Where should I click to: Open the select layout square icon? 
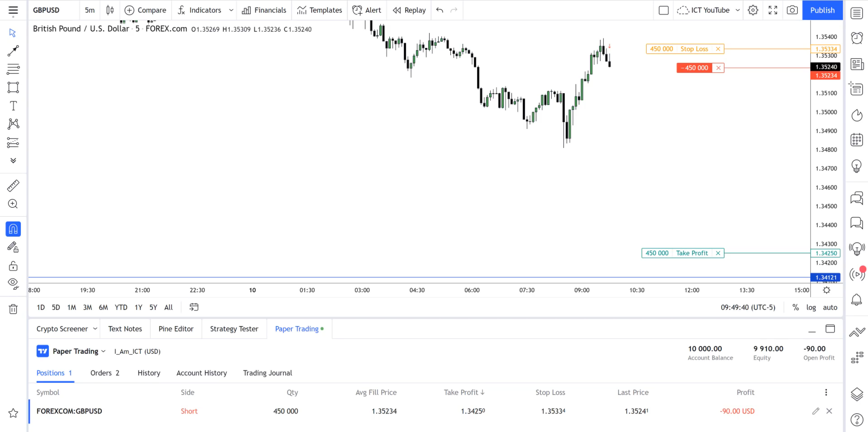[663, 10]
